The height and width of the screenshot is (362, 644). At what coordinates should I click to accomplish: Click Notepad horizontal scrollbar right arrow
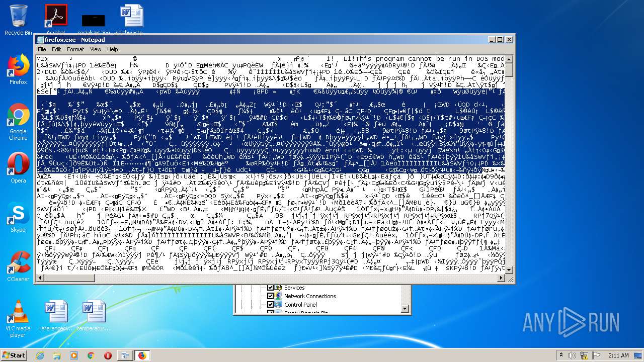click(x=501, y=278)
